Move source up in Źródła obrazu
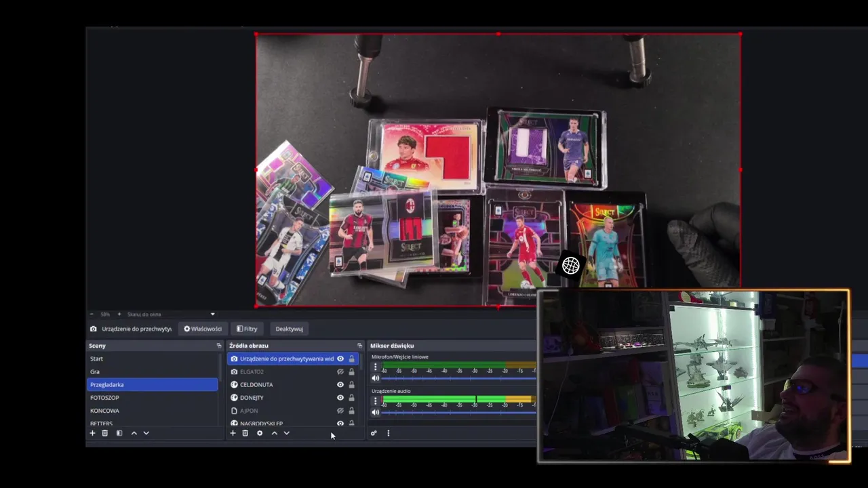868x488 pixels. 274,433
